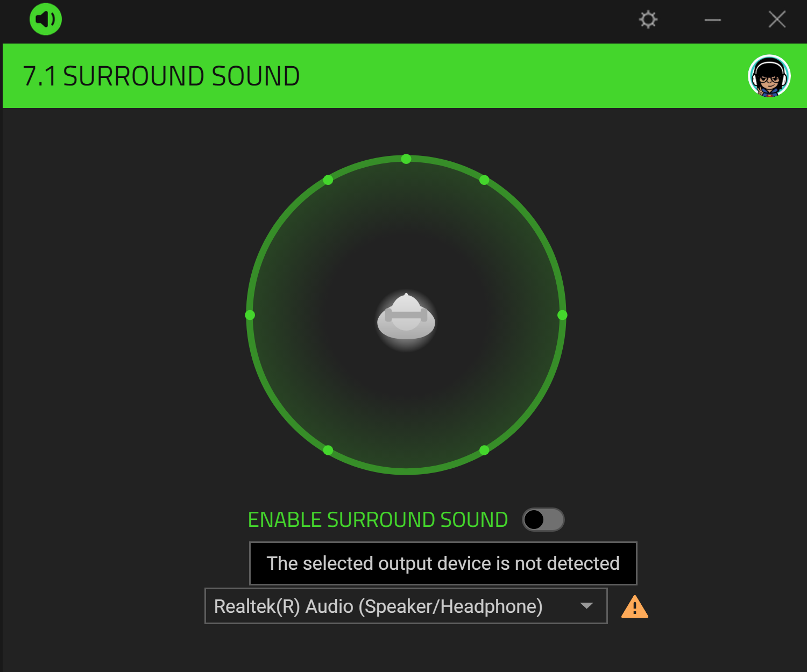The image size is (807, 672).
Task: Click the Enable Surround Sound label
Action: click(x=378, y=520)
